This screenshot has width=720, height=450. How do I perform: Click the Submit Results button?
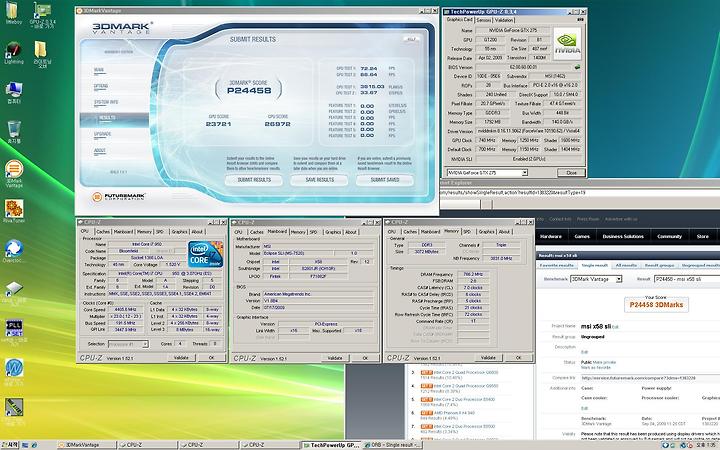[x=254, y=180]
